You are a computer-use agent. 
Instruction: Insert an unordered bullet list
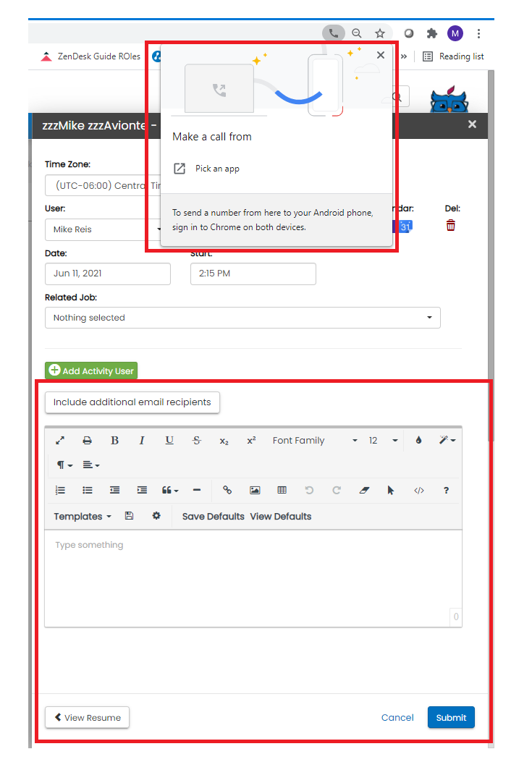click(88, 490)
